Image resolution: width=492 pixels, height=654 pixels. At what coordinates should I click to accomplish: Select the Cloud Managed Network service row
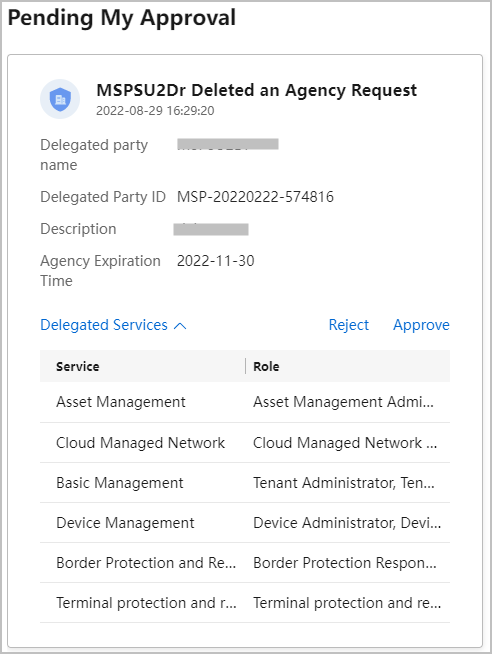click(x=245, y=443)
